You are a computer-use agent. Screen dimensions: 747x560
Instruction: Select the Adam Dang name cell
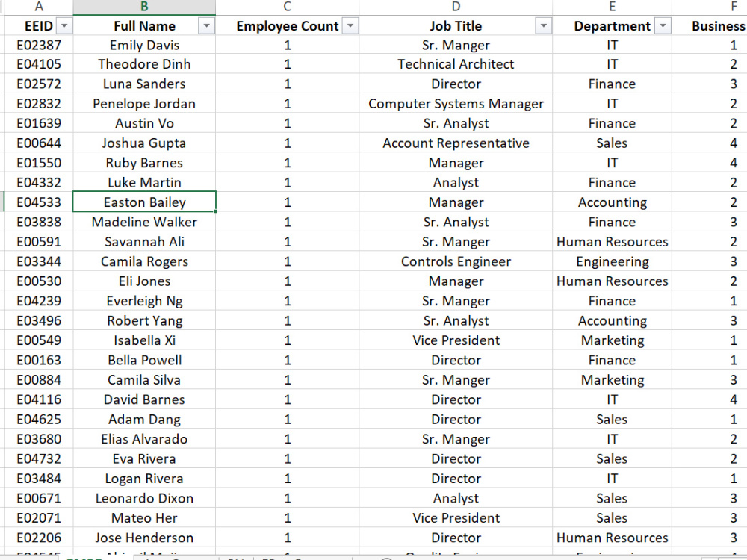(x=144, y=420)
